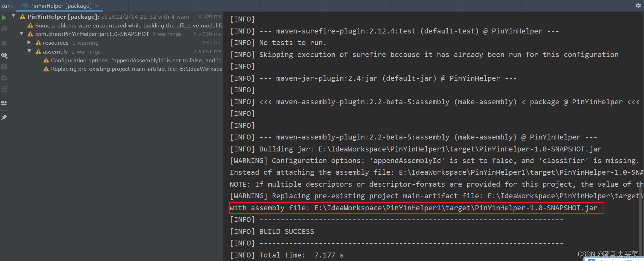Toggle the eye view options icon

(4, 55)
